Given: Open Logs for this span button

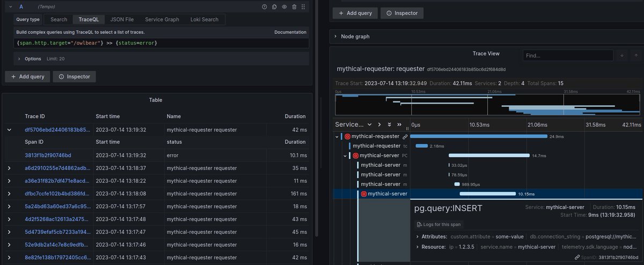Looking at the screenshot, I should tap(440, 225).
